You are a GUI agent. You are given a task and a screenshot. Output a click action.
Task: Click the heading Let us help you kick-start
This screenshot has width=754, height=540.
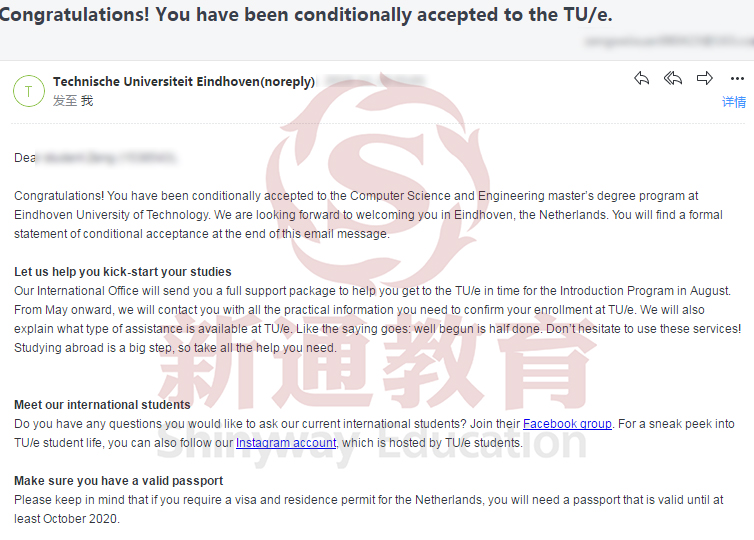(x=123, y=272)
